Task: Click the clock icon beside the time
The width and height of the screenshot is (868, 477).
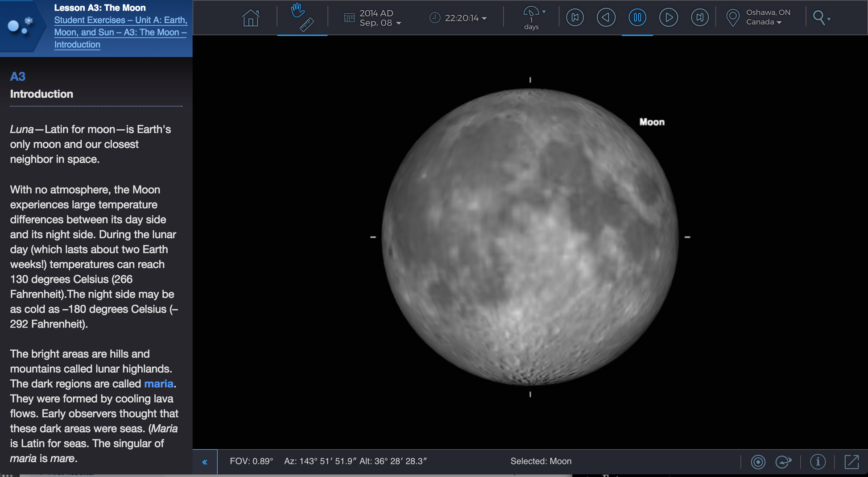Action: [x=434, y=18]
